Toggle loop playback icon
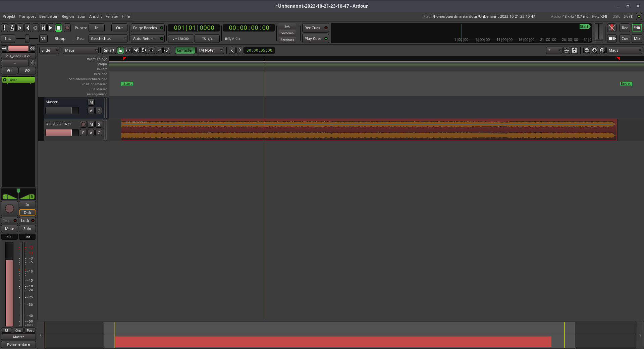The height and width of the screenshot is (349, 644). (x=35, y=28)
